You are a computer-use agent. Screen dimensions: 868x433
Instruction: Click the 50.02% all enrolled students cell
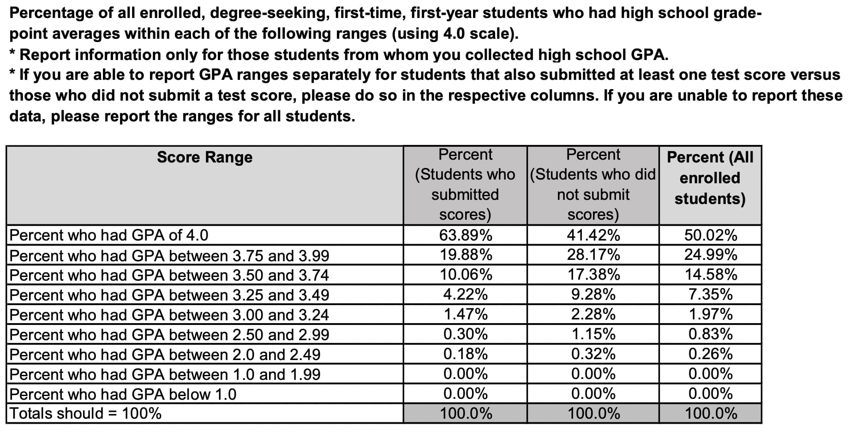click(x=710, y=235)
